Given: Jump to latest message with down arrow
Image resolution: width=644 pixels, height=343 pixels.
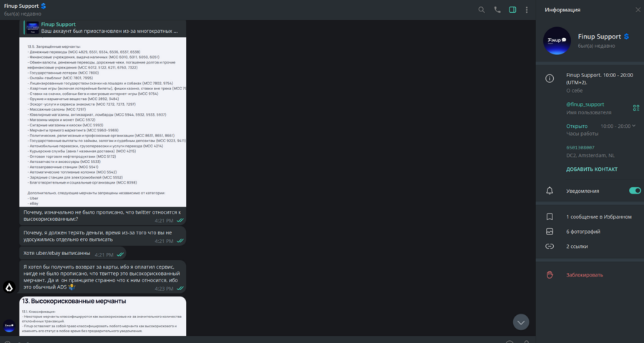Looking at the screenshot, I should tap(521, 322).
